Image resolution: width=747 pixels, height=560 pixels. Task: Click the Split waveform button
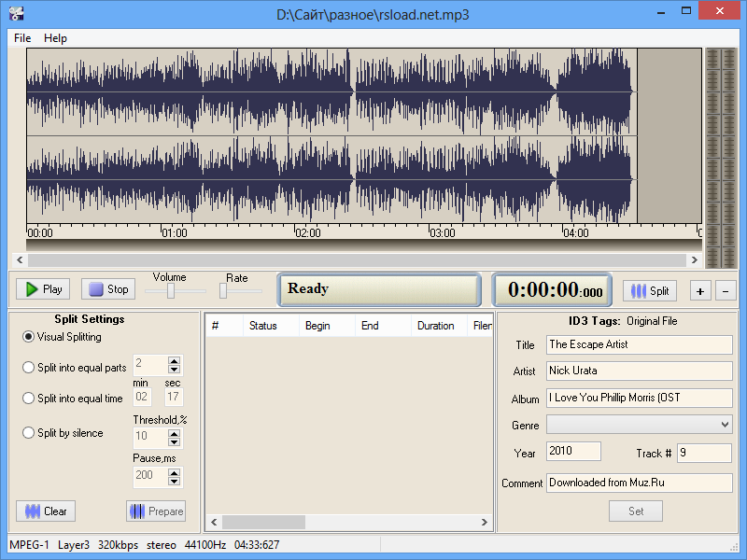tap(650, 290)
